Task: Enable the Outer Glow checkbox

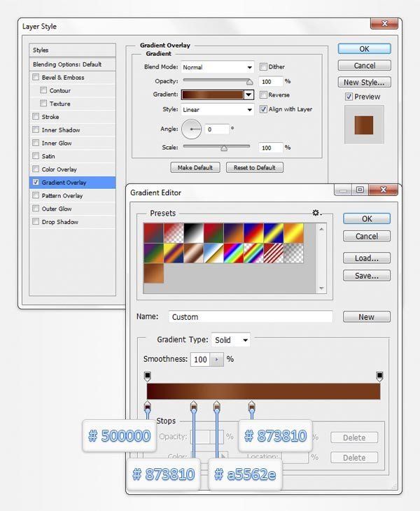Action: [36, 209]
